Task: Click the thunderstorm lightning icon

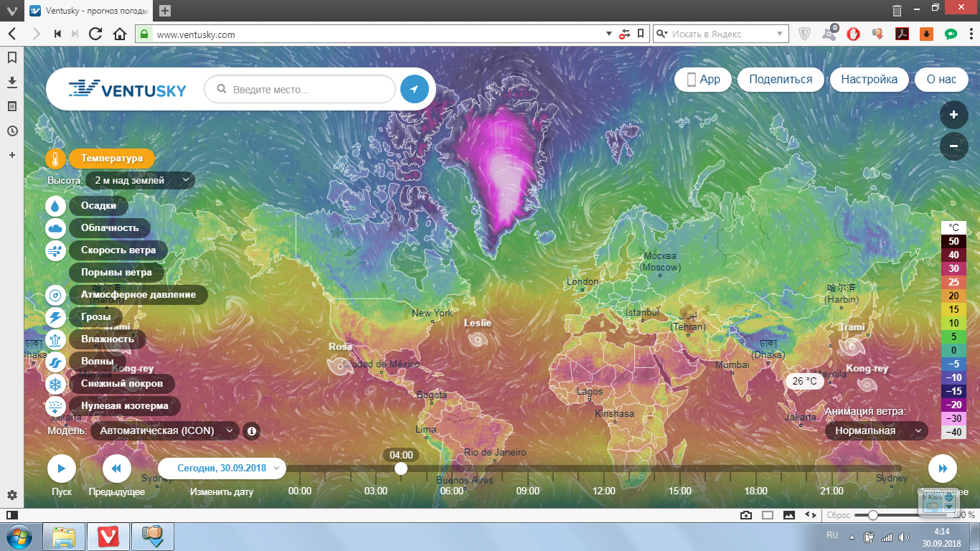Action: 56,317
